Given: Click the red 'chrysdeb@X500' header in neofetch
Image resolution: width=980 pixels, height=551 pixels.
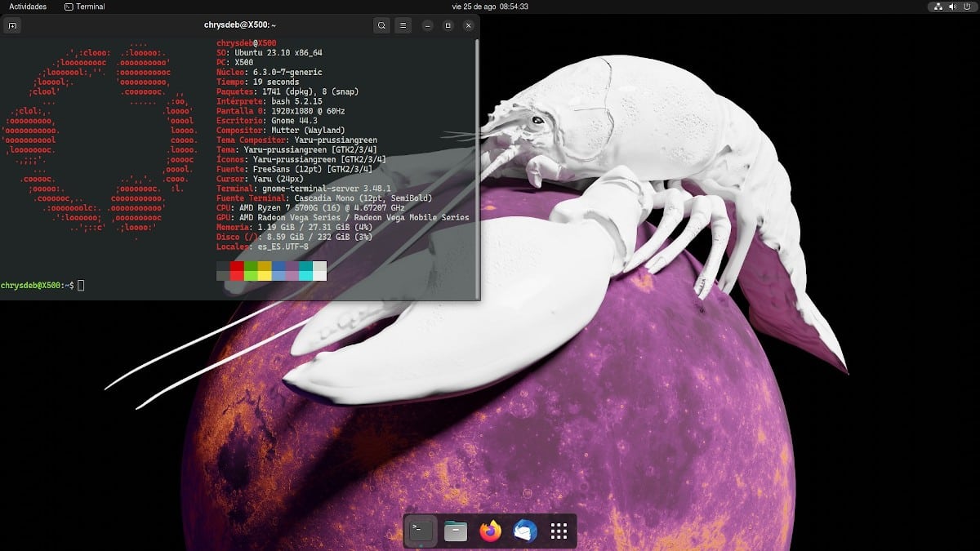Looking at the screenshot, I should [x=247, y=42].
